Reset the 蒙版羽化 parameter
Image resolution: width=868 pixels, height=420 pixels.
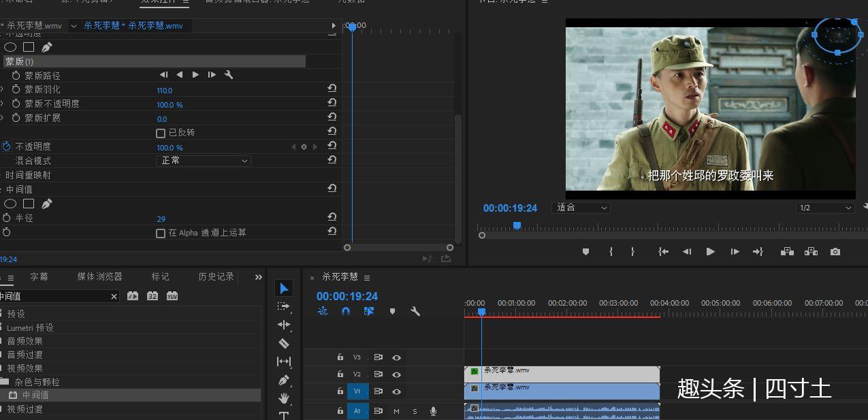(332, 88)
